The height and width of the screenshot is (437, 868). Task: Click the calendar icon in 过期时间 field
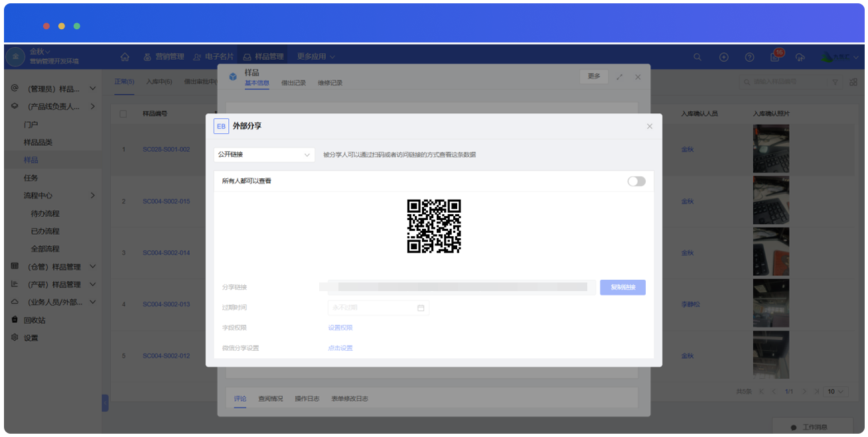tap(421, 308)
